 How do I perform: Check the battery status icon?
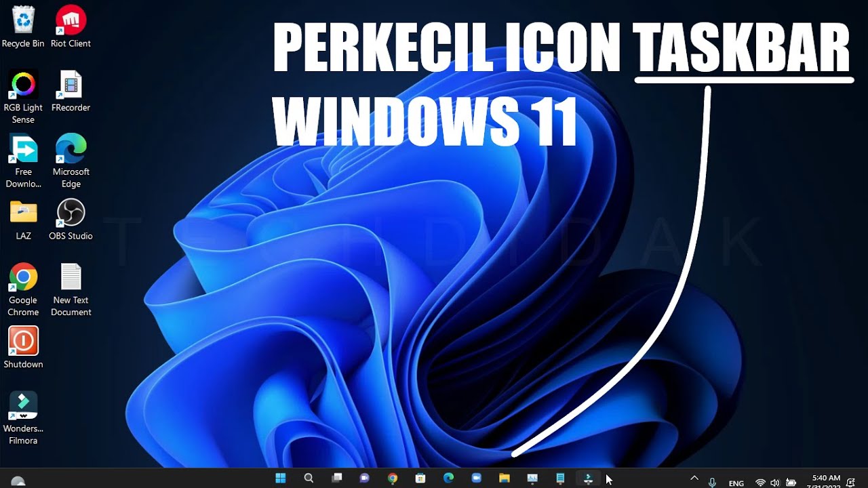point(791,483)
